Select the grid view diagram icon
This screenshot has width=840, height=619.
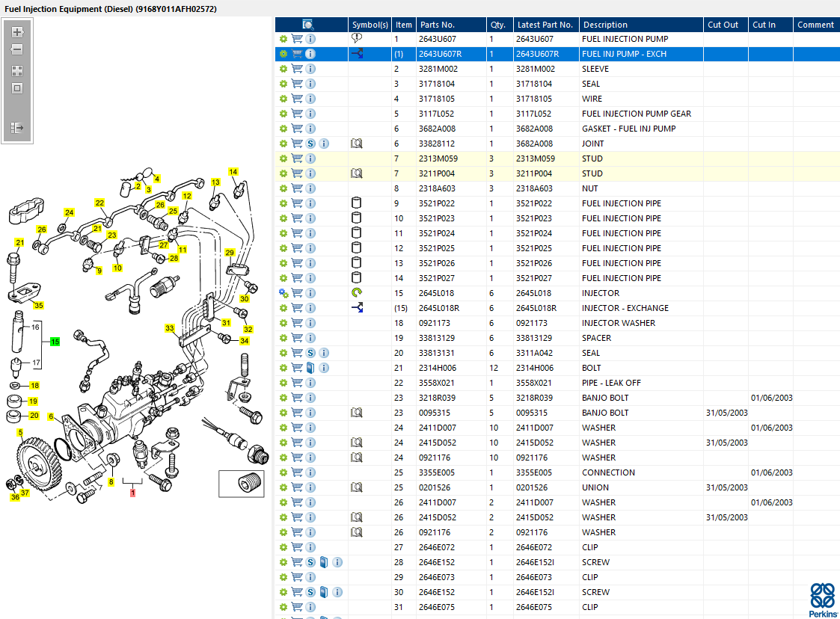click(x=17, y=71)
